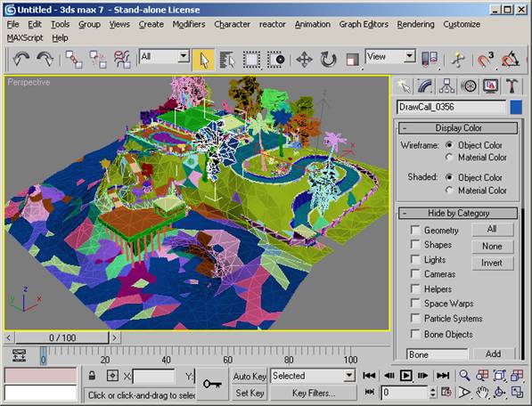Click the blue object color swatch
The height and width of the screenshot is (406, 532).
pyautogui.click(x=516, y=107)
